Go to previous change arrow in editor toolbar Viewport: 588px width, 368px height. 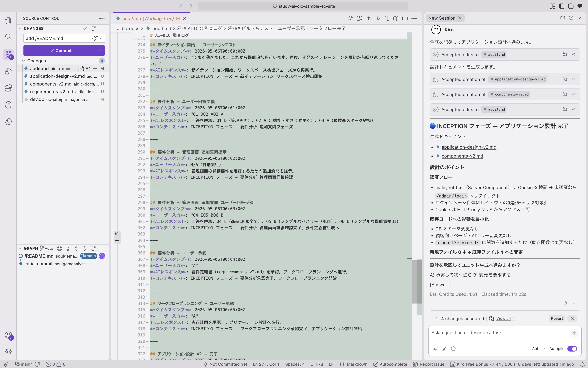[x=369, y=19]
